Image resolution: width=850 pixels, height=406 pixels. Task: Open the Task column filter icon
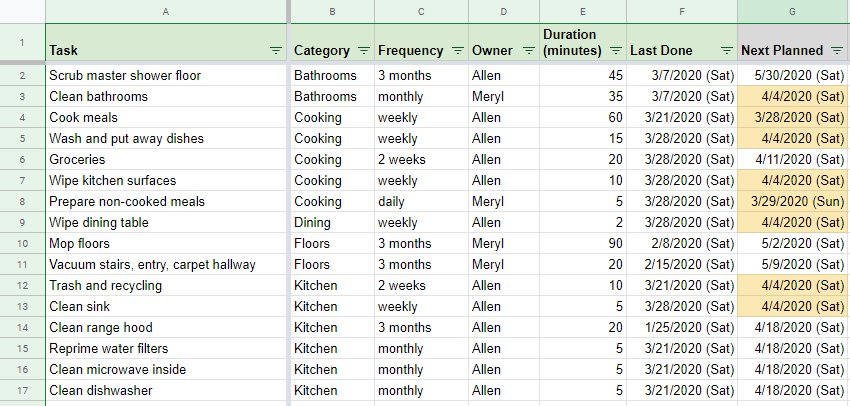click(x=276, y=50)
